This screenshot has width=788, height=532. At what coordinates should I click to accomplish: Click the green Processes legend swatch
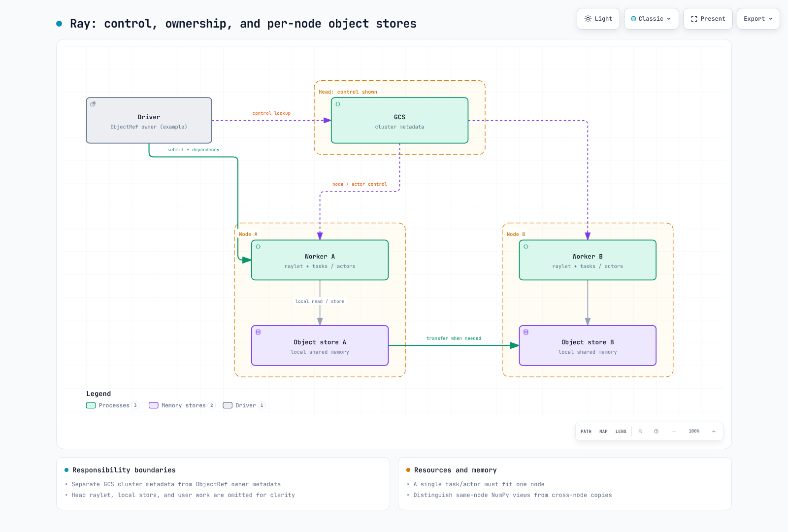click(91, 405)
